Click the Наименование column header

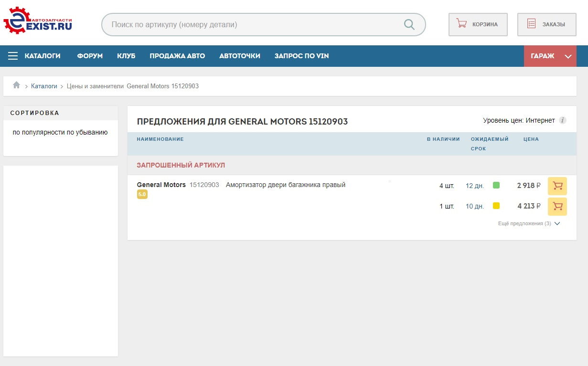(x=160, y=139)
